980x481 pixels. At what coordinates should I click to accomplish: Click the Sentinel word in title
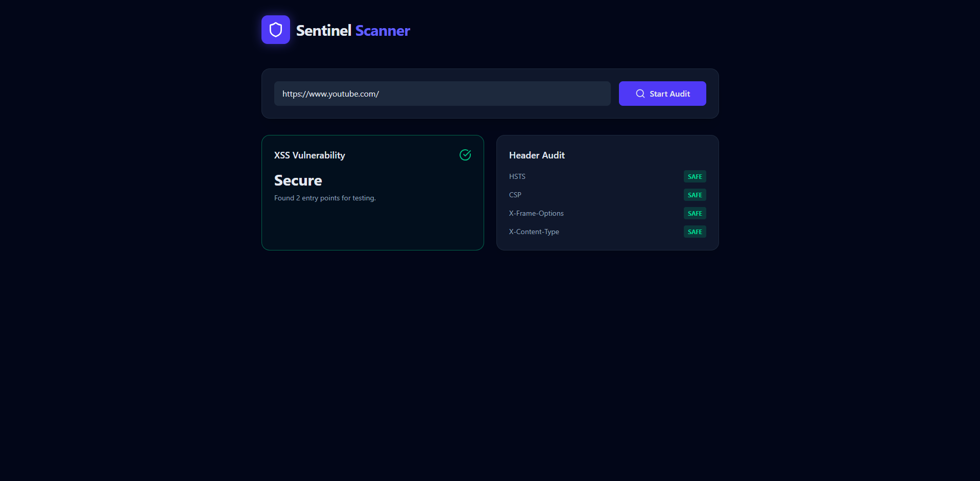(324, 31)
